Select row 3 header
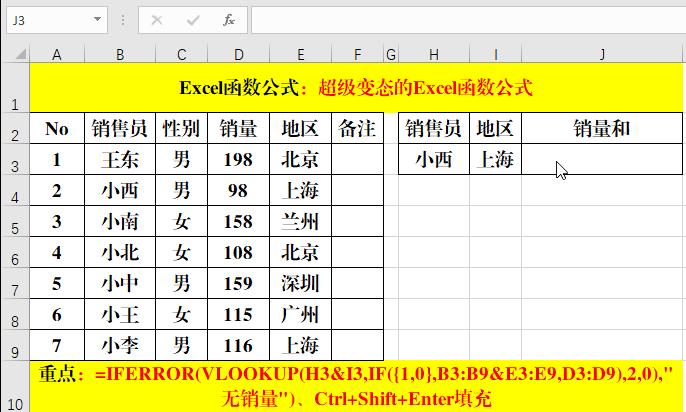This screenshot has width=686, height=412. [15, 159]
